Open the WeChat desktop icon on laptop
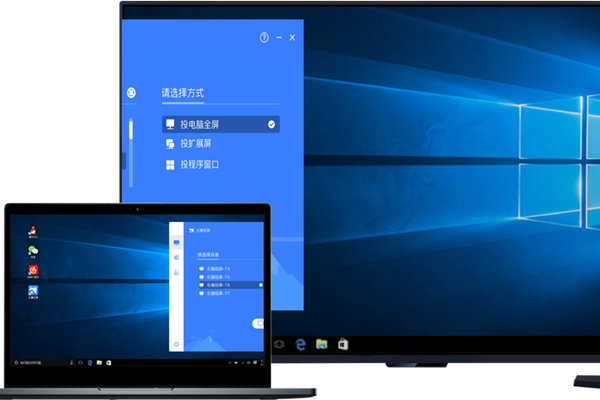 click(33, 251)
